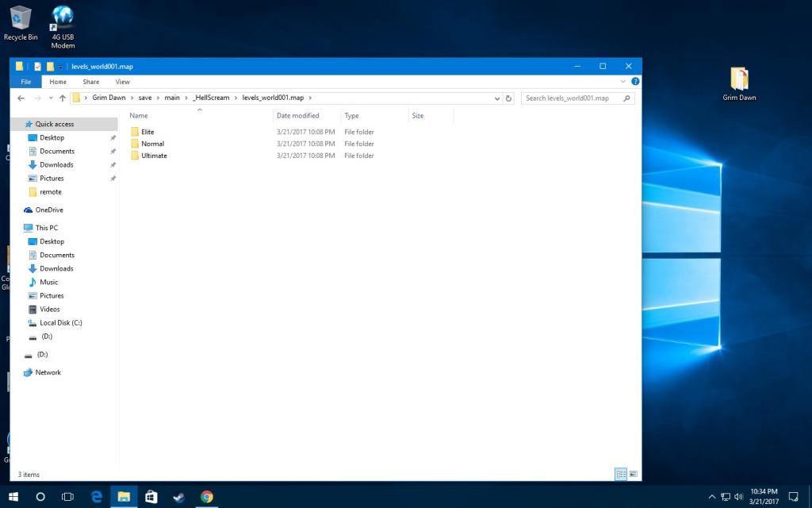Click the Up one level arrow
This screenshot has width=812, height=508.
point(63,98)
